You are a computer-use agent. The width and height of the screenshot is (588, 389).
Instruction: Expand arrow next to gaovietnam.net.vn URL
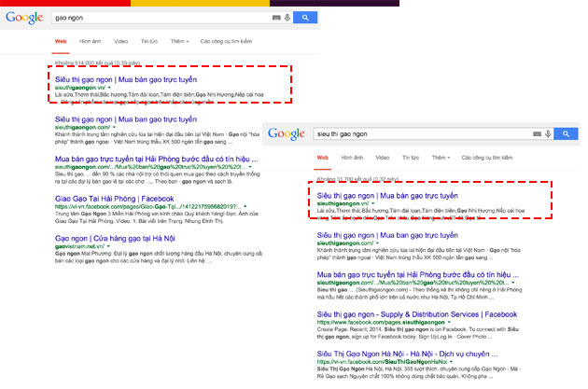[108, 246]
